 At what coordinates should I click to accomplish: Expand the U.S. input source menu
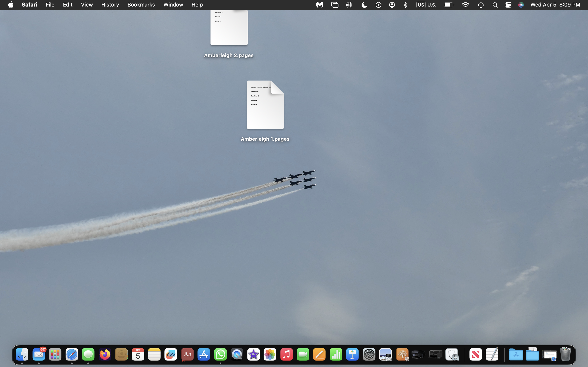427,5
